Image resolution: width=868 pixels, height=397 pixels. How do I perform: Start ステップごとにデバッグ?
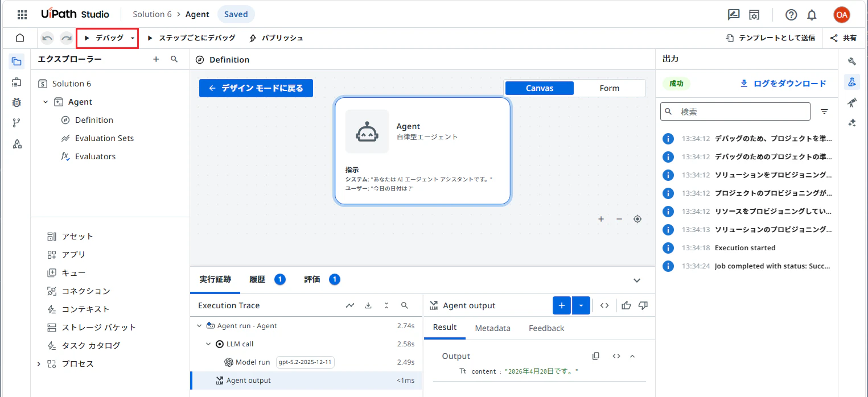(191, 38)
